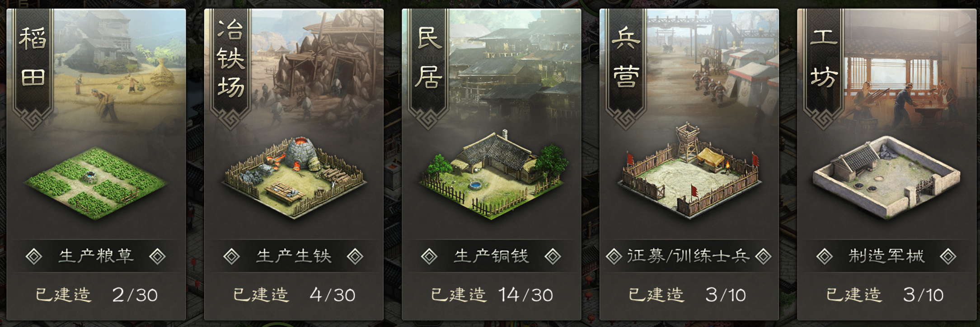Screen dimensions: 980x327
Task: Select the walled workshop building icon
Action: click(x=886, y=178)
